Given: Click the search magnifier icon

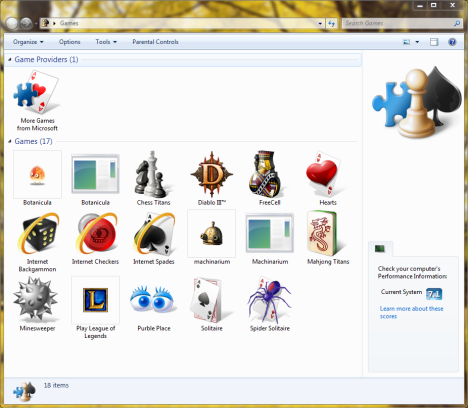Looking at the screenshot, I should click(457, 23).
